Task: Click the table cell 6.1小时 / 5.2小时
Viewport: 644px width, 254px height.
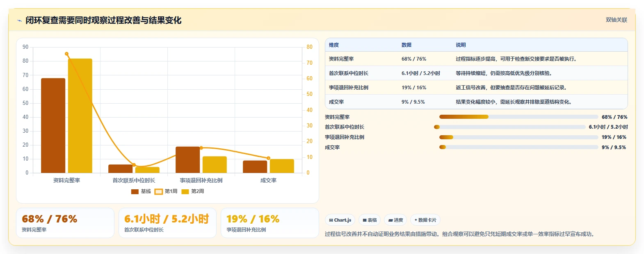Action: point(421,73)
